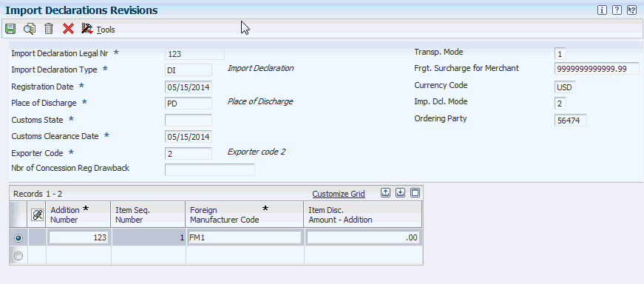This screenshot has height=284, width=644.
Task: Click the Import Declaration Legal Nr field
Action: point(194,54)
